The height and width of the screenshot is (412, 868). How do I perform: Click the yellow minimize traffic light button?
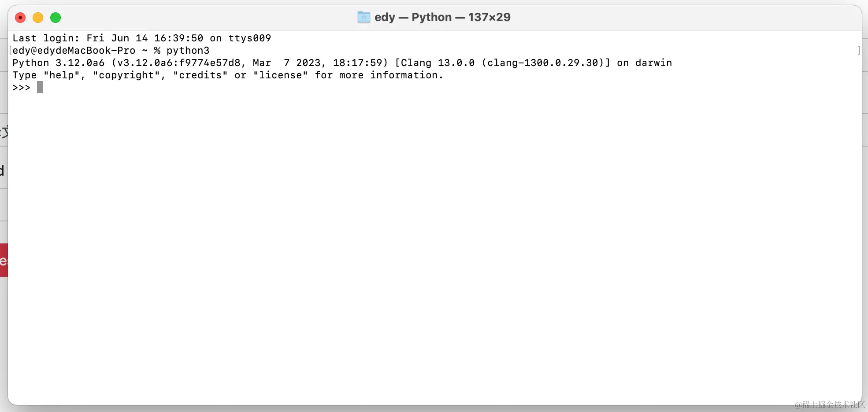pyautogui.click(x=38, y=18)
